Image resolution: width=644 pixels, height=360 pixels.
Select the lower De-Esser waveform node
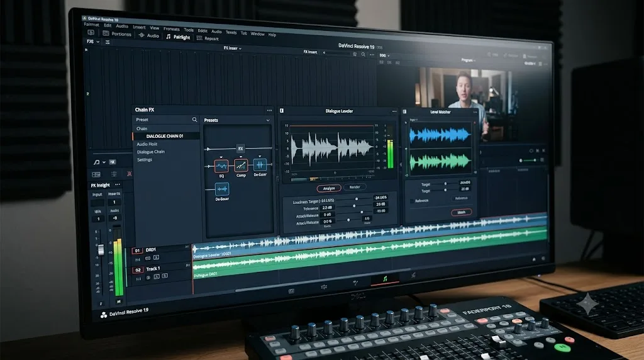click(222, 189)
